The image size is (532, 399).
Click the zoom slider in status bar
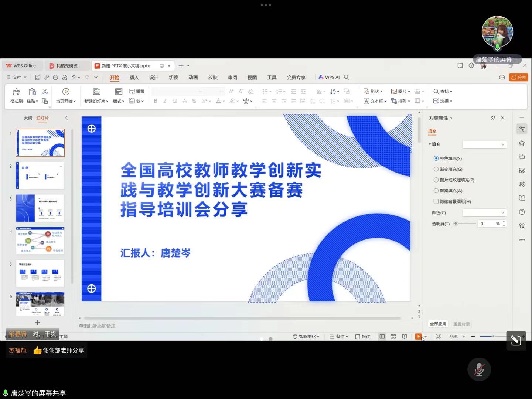point(492,337)
